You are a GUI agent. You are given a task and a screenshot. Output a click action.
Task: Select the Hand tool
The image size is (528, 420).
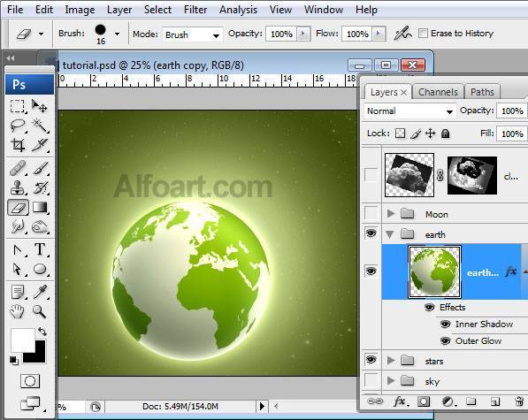point(18,311)
